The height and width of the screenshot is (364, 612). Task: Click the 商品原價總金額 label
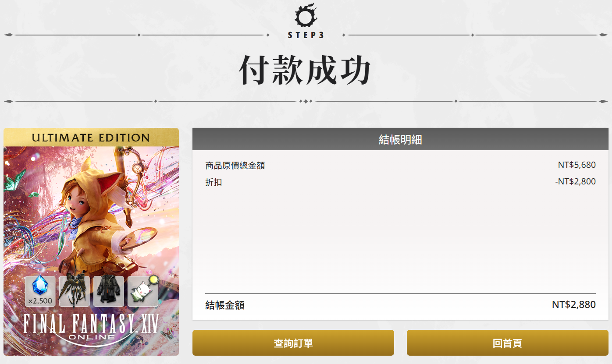tap(235, 166)
